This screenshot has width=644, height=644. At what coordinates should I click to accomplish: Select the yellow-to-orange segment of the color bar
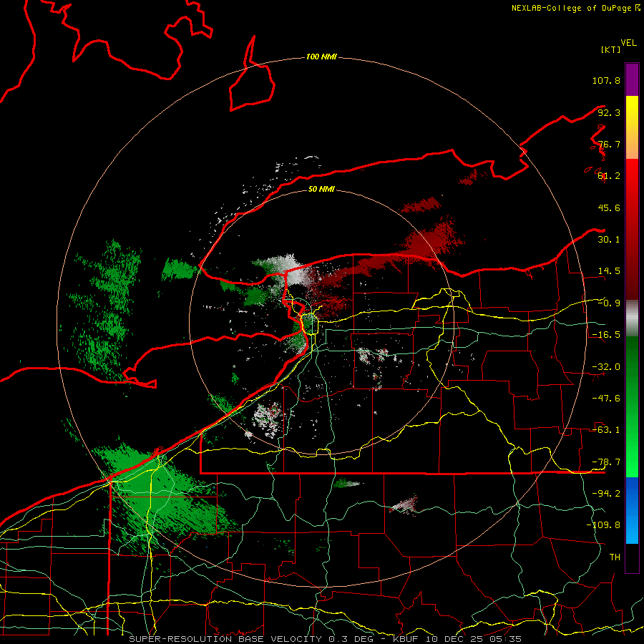tap(632, 127)
